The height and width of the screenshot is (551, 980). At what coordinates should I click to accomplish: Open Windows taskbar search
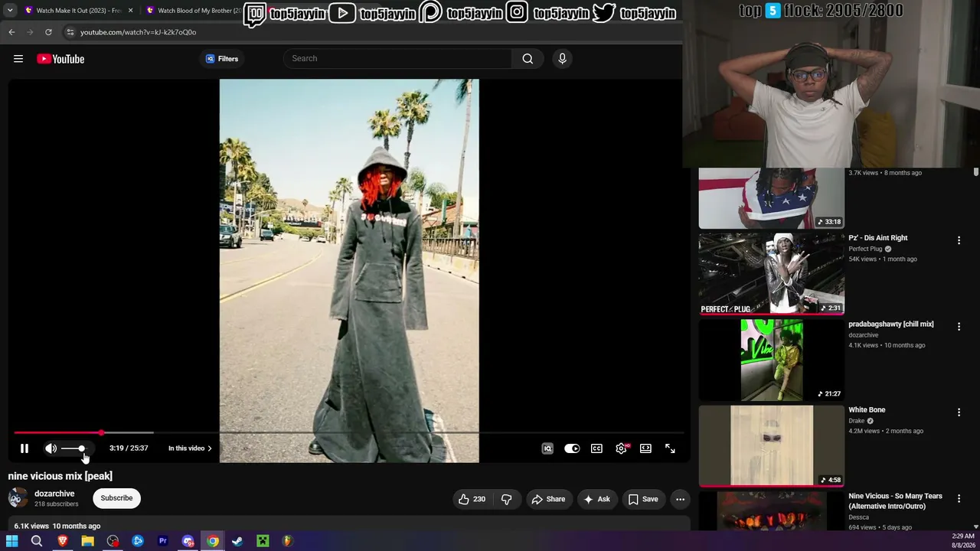coord(37,541)
